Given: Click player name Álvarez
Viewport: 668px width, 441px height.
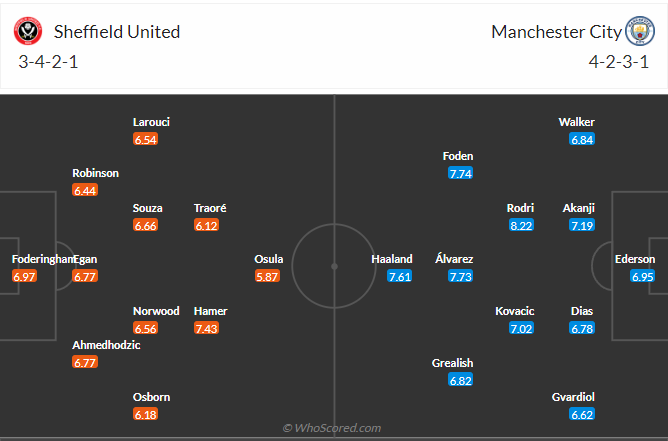Looking at the screenshot, I should pyautogui.click(x=455, y=259).
